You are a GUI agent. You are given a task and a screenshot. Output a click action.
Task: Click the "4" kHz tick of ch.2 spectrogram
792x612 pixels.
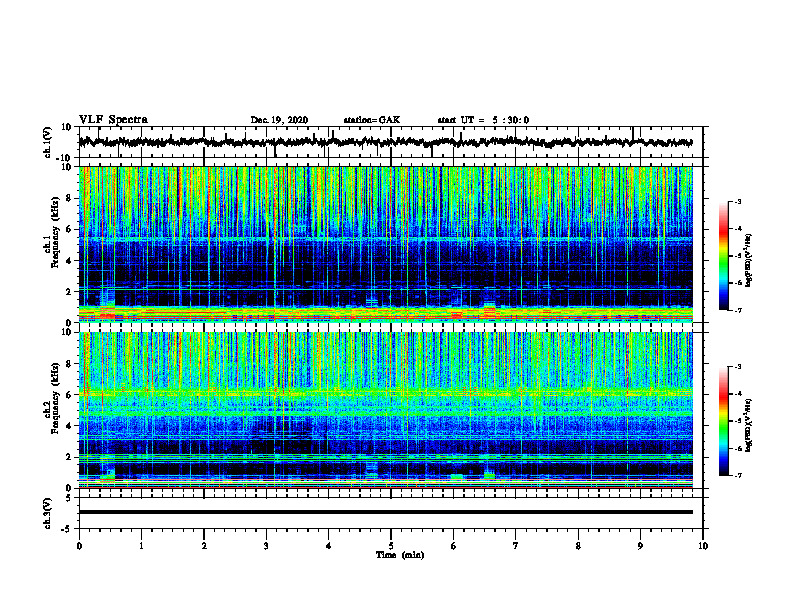click(x=70, y=426)
